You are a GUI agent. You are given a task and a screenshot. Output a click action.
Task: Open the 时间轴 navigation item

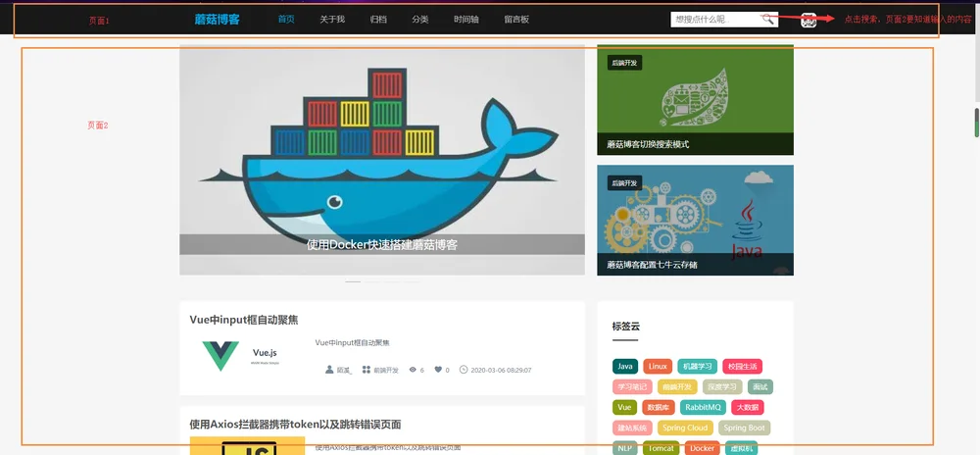[x=466, y=20]
